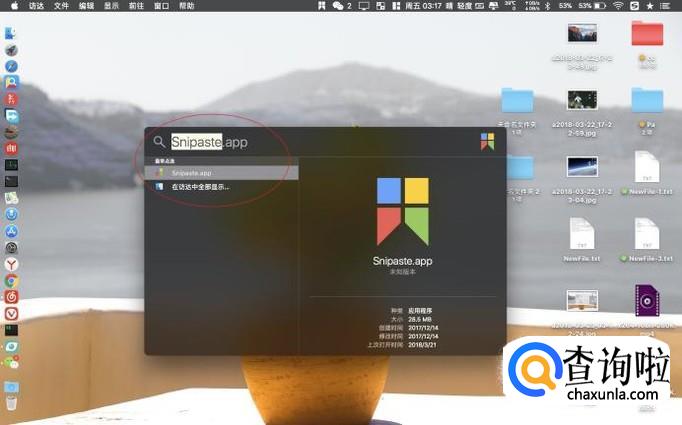Open App Store from the Dock
This screenshot has height=425, width=682.
pos(11,231)
